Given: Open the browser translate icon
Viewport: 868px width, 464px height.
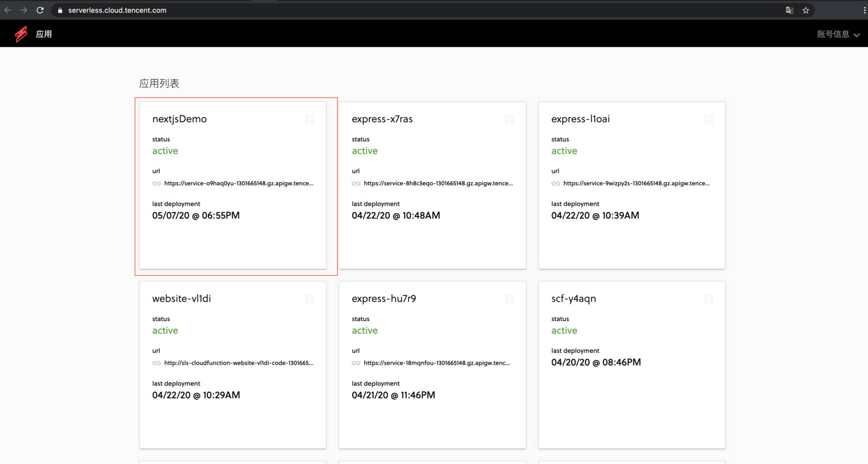Looking at the screenshot, I should (x=789, y=10).
